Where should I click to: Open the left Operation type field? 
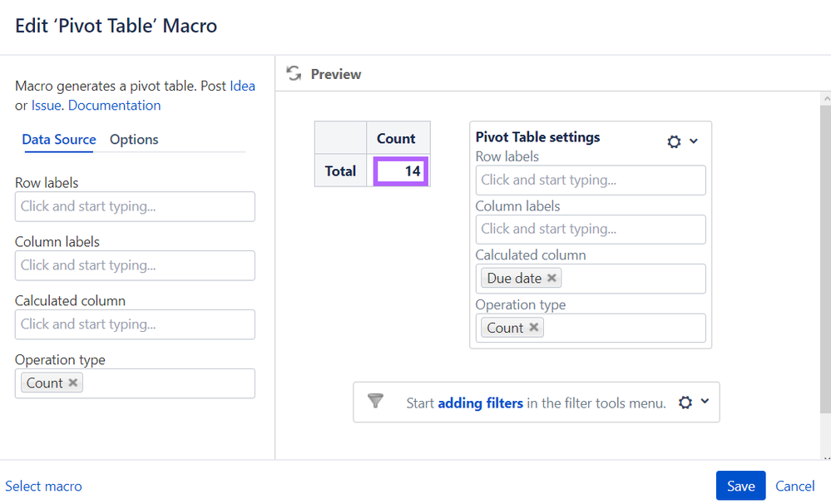pyautogui.click(x=166, y=383)
